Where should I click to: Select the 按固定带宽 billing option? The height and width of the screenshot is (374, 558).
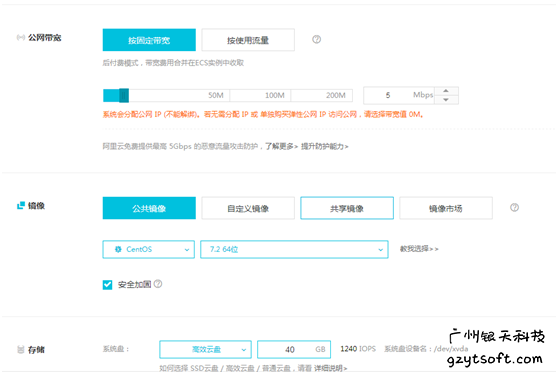pos(149,40)
